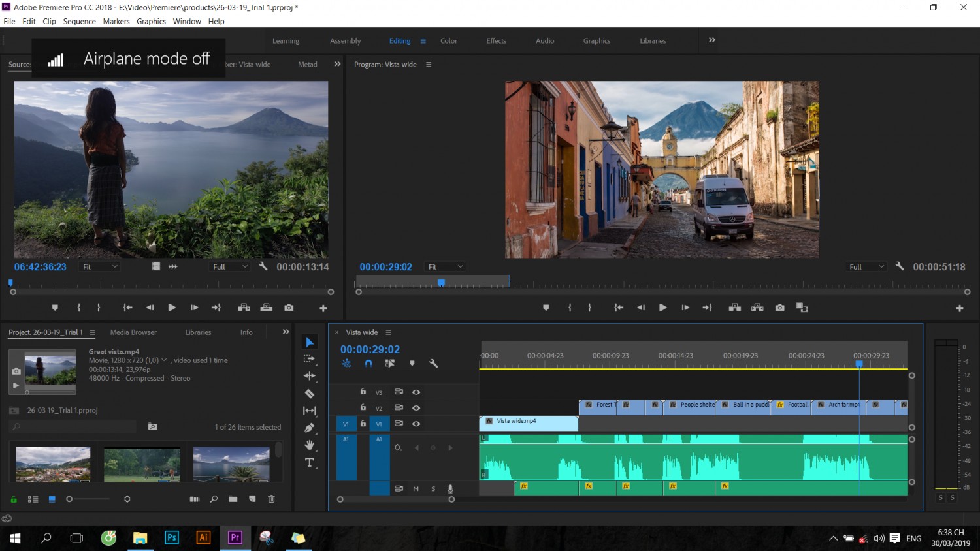
Task: Open the Sequence menu
Action: pyautogui.click(x=79, y=22)
